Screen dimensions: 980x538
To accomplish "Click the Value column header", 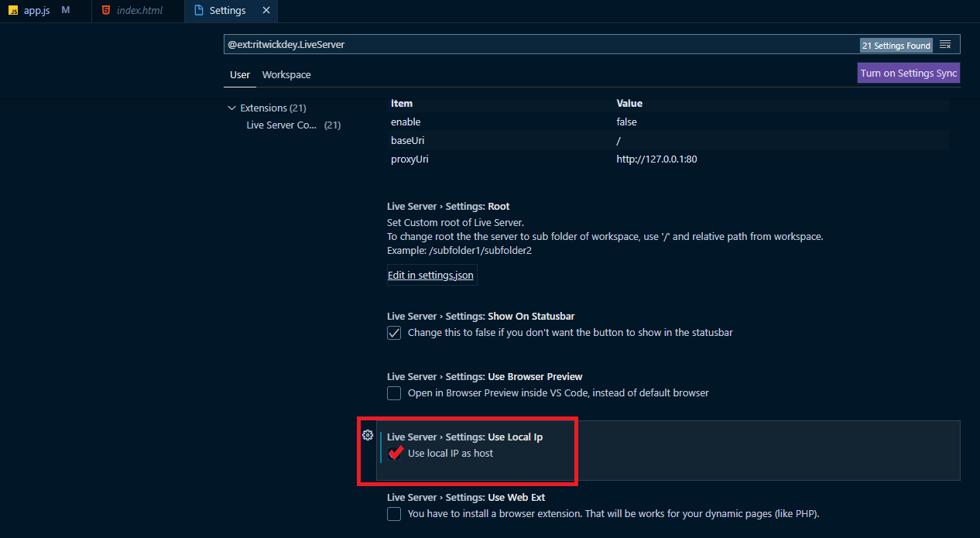I will click(629, 103).
